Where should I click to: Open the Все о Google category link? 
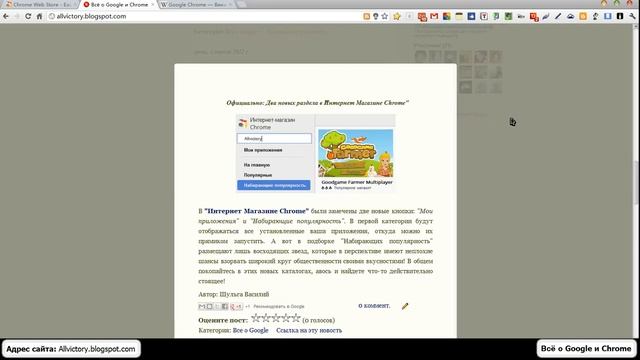point(250,330)
